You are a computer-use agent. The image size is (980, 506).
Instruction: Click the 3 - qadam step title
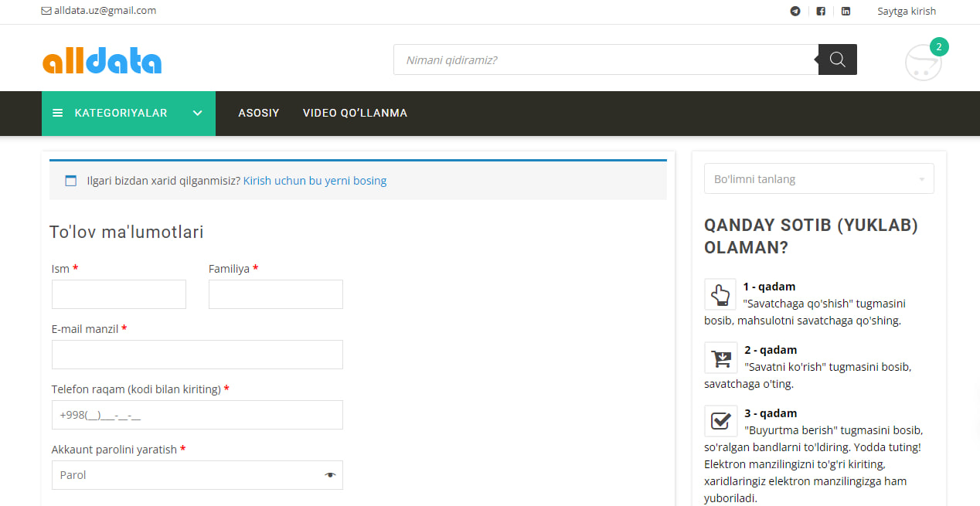click(x=771, y=413)
